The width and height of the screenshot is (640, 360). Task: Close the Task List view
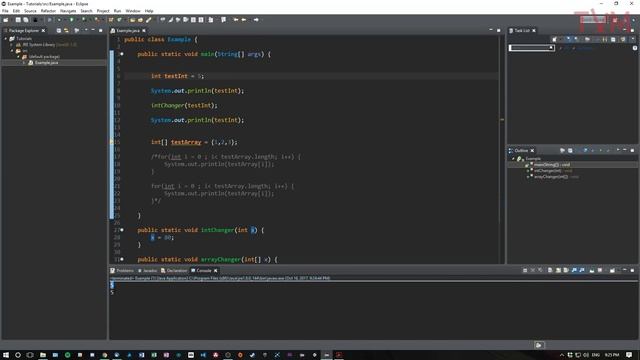click(534, 31)
